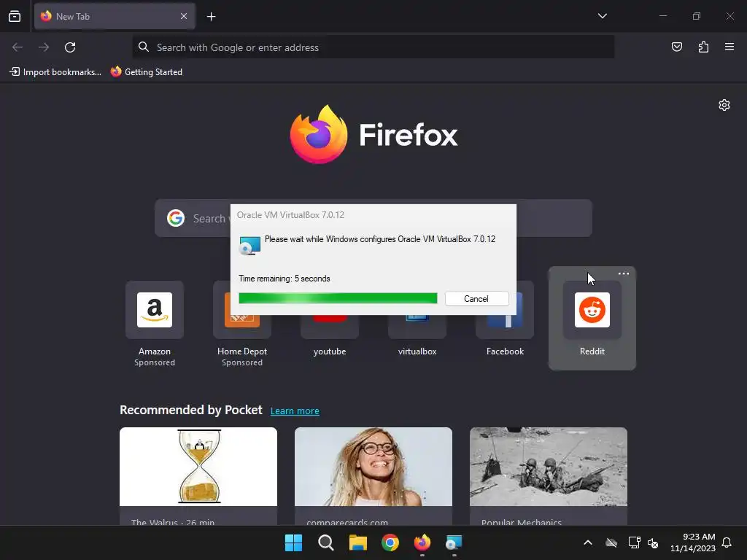
Task: Open the Reddit shortcut tile
Action: (x=592, y=318)
